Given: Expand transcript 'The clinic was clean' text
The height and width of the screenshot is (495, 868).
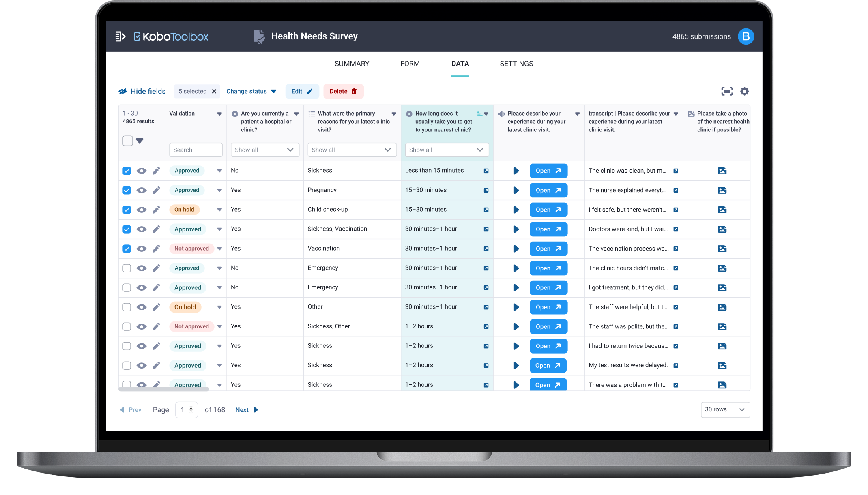Looking at the screenshot, I should [x=676, y=171].
